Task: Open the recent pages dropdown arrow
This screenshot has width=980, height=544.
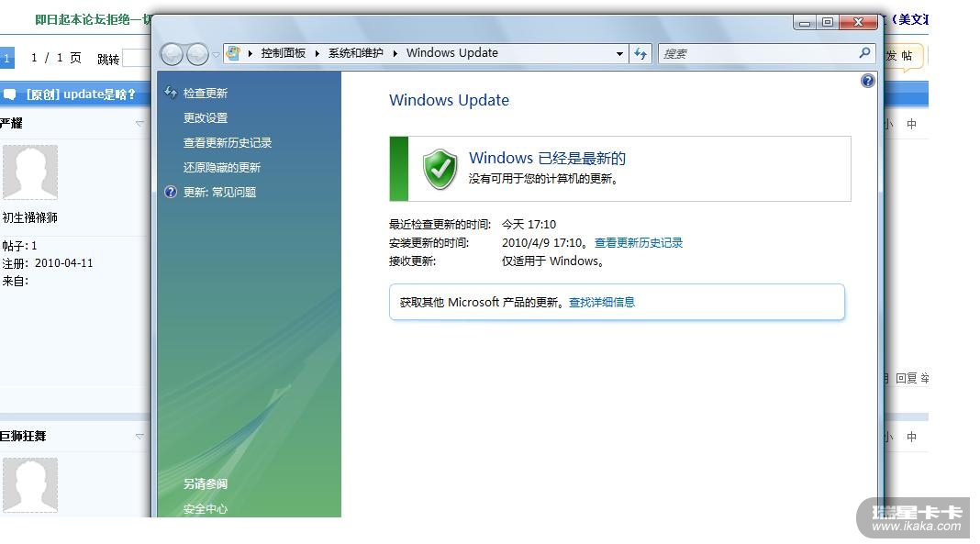Action: click(216, 54)
